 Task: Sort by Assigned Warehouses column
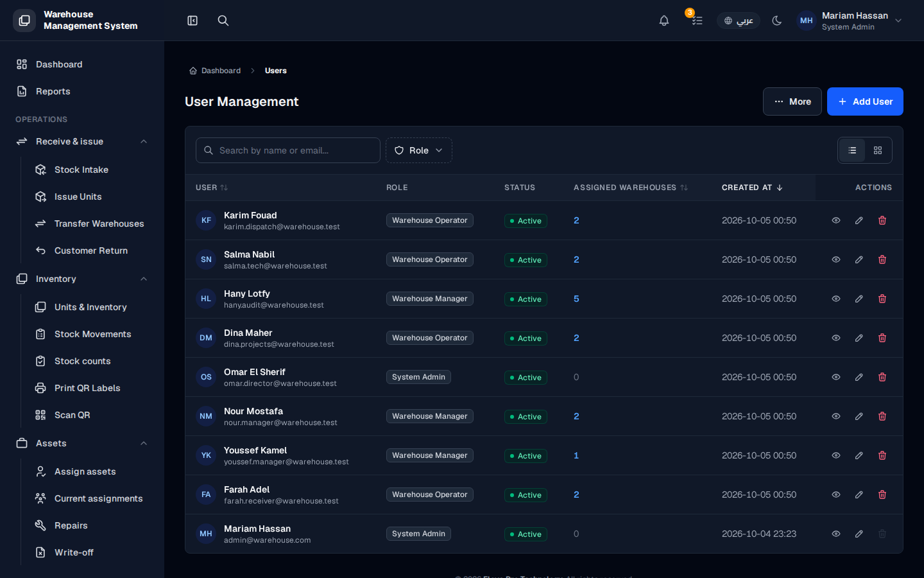click(631, 188)
